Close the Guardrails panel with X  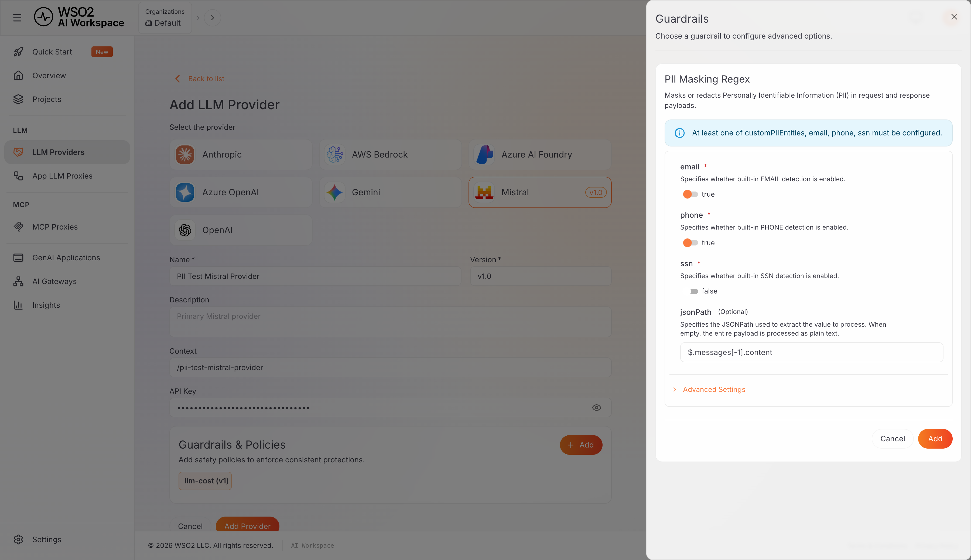click(x=954, y=17)
